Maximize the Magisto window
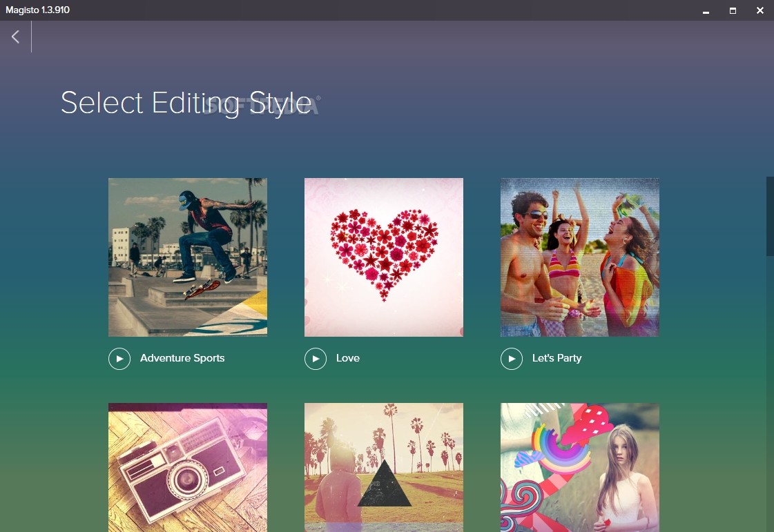This screenshot has width=774, height=532. pos(733,10)
